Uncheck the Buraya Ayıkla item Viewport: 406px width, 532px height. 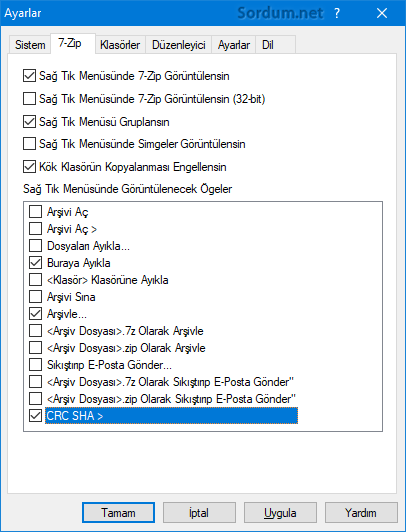pyautogui.click(x=35, y=263)
